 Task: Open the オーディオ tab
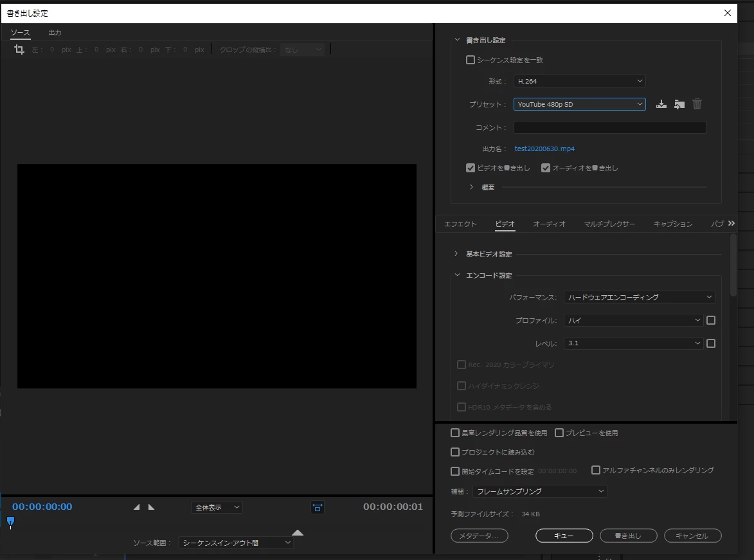point(549,224)
